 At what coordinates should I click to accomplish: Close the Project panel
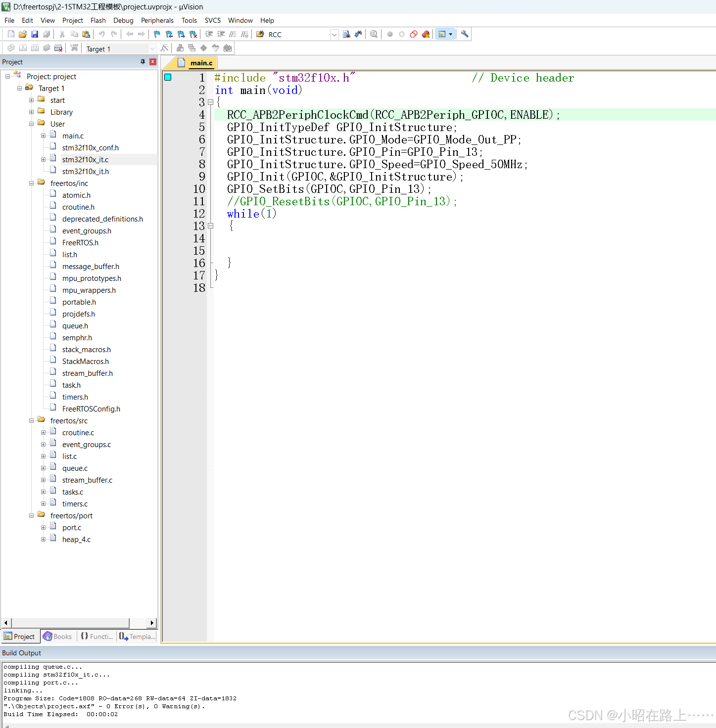point(153,62)
